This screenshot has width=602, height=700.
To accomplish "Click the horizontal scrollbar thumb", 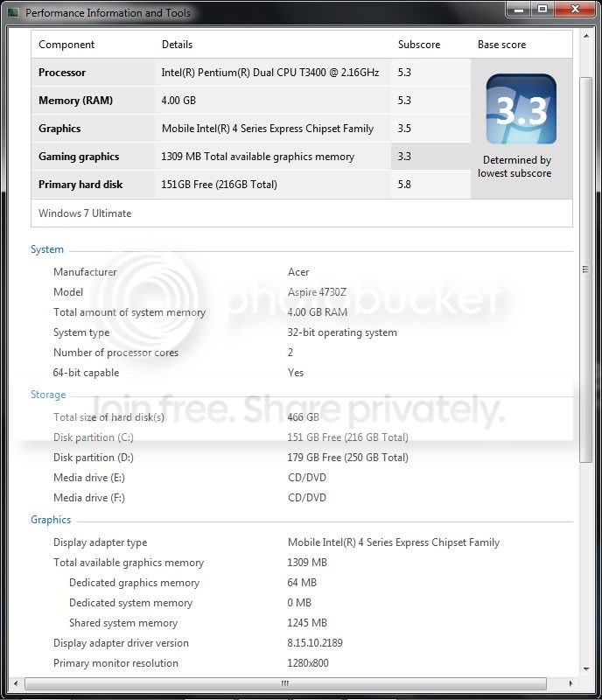I will point(285,683).
